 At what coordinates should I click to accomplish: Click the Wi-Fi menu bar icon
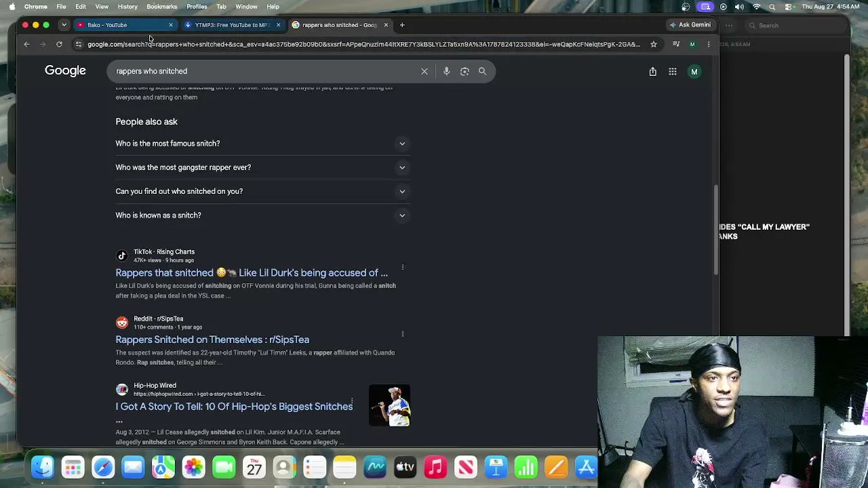tap(757, 7)
